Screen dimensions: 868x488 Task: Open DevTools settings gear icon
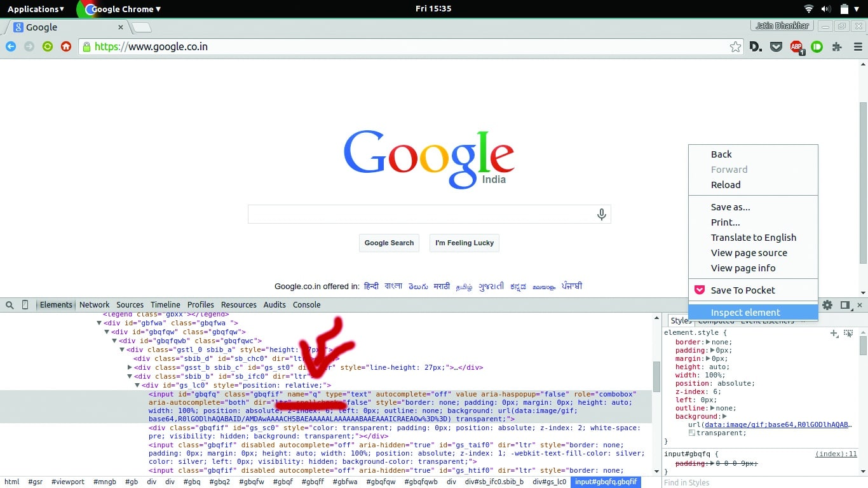[x=827, y=305]
